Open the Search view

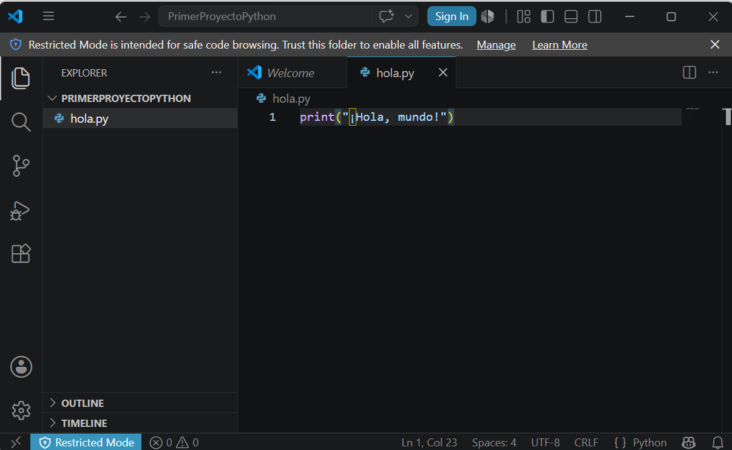(21, 122)
